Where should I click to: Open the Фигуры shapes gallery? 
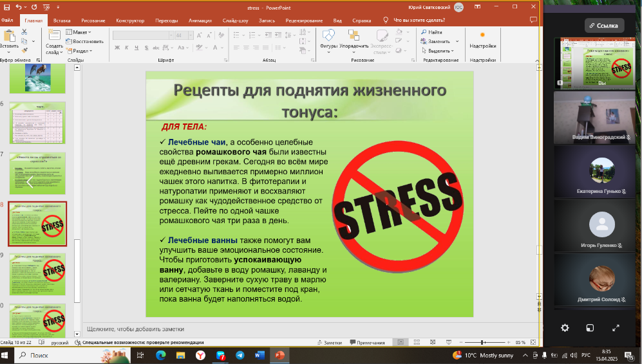tap(328, 41)
